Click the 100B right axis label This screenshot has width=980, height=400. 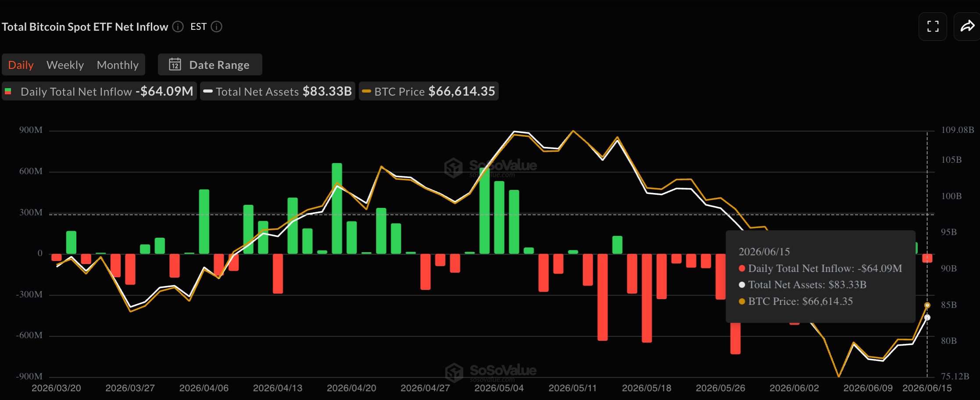(951, 196)
